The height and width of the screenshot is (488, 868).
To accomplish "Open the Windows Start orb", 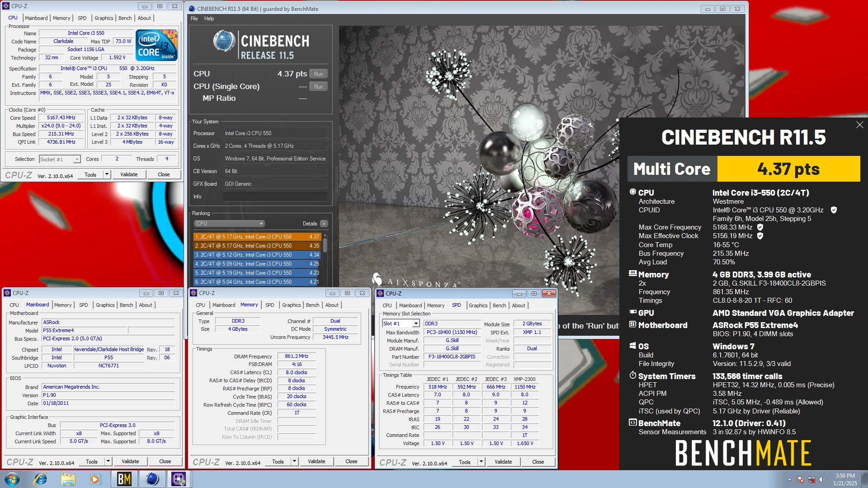I will [x=12, y=479].
